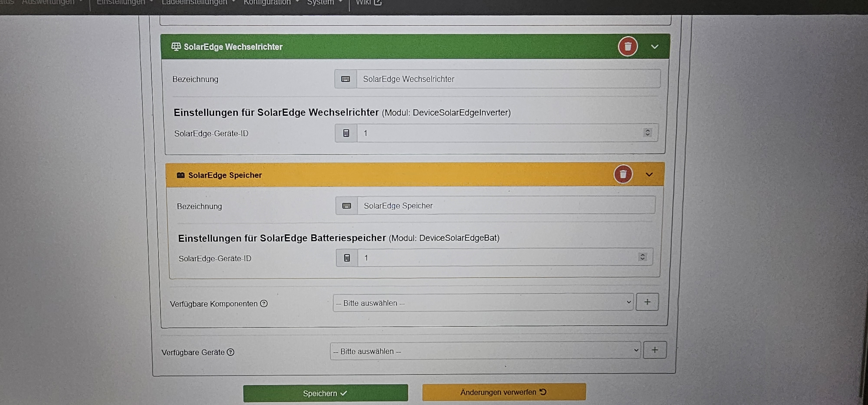The width and height of the screenshot is (868, 405).
Task: Collapse the SolarEdge Speicher panel
Action: (649, 174)
